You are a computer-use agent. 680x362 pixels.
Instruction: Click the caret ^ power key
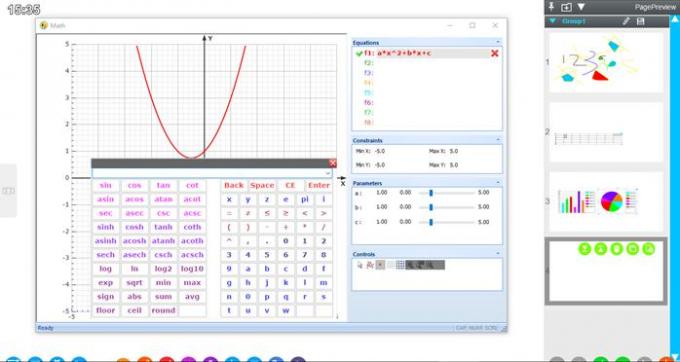229,241
